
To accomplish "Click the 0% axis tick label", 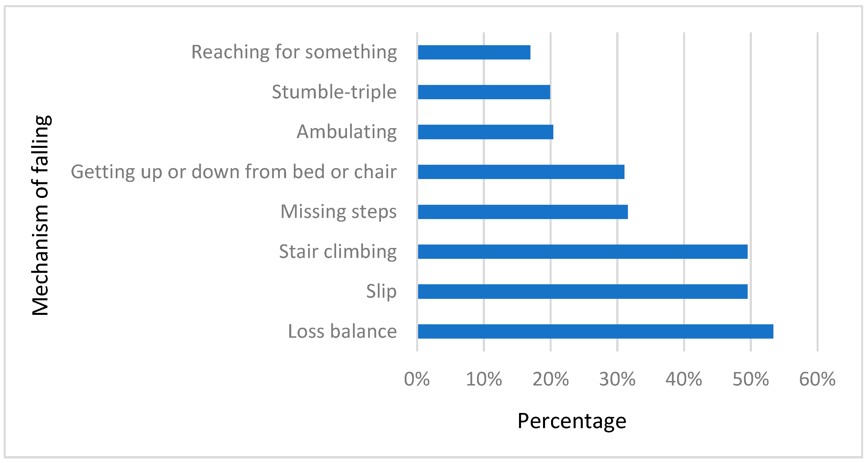I will click(x=417, y=379).
